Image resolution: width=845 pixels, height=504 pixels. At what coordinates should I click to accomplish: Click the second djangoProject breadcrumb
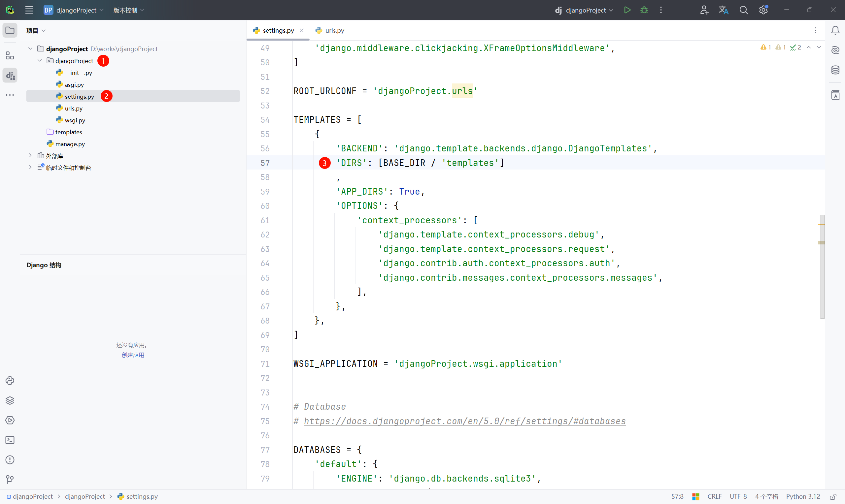click(85, 496)
